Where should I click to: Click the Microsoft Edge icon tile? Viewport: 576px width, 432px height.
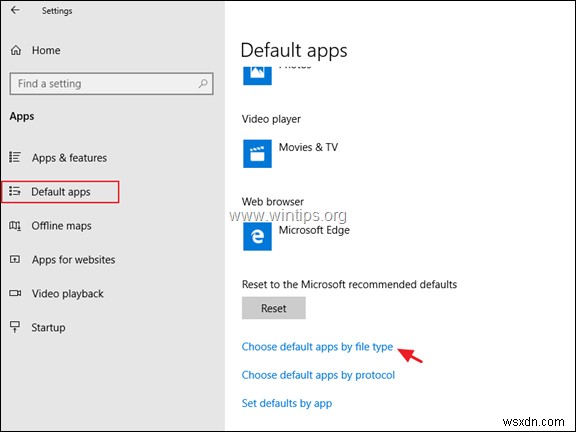[x=258, y=237]
